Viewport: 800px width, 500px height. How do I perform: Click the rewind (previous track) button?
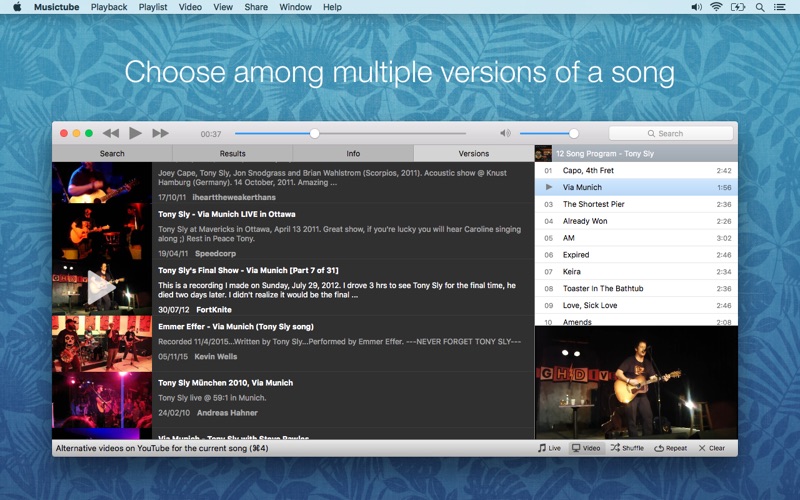point(111,133)
